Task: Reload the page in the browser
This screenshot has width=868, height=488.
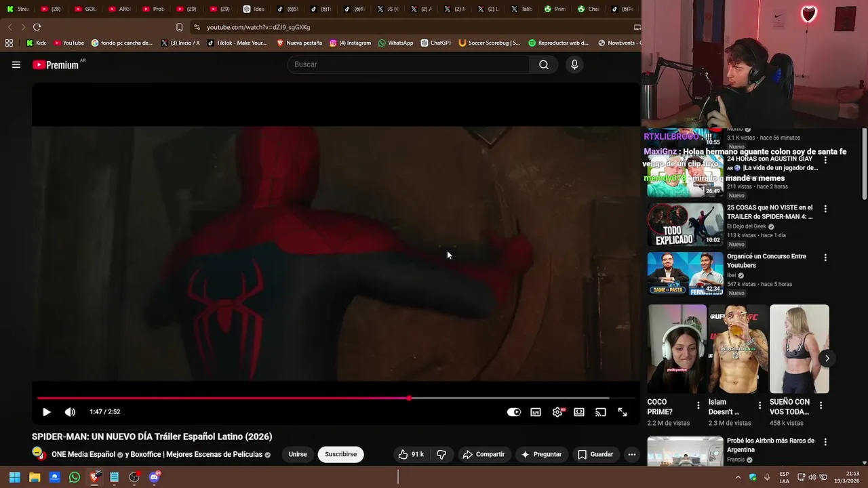Action: point(37,27)
